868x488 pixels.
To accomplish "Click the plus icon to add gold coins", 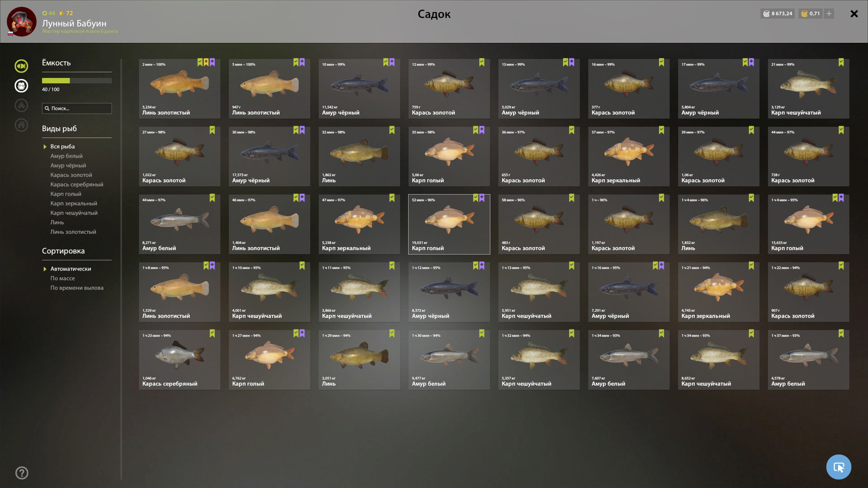I will 829,14.
